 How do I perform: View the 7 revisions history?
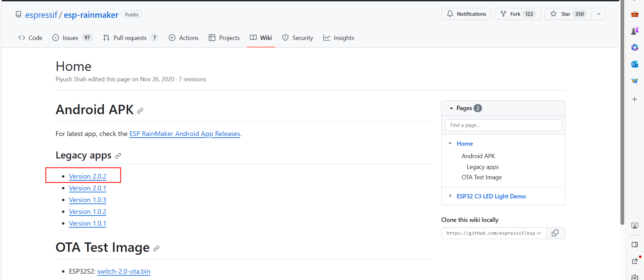[192, 79]
